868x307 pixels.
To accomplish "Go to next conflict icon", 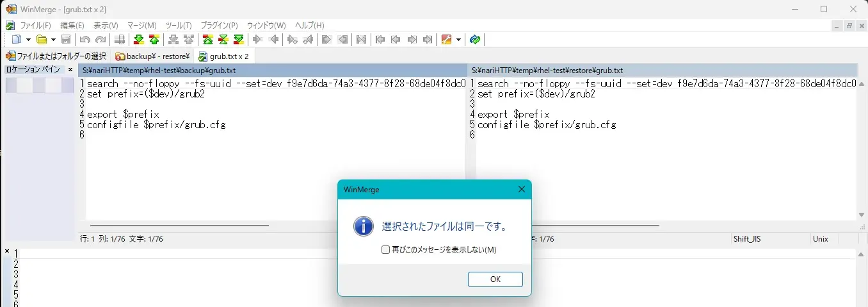I will point(173,40).
